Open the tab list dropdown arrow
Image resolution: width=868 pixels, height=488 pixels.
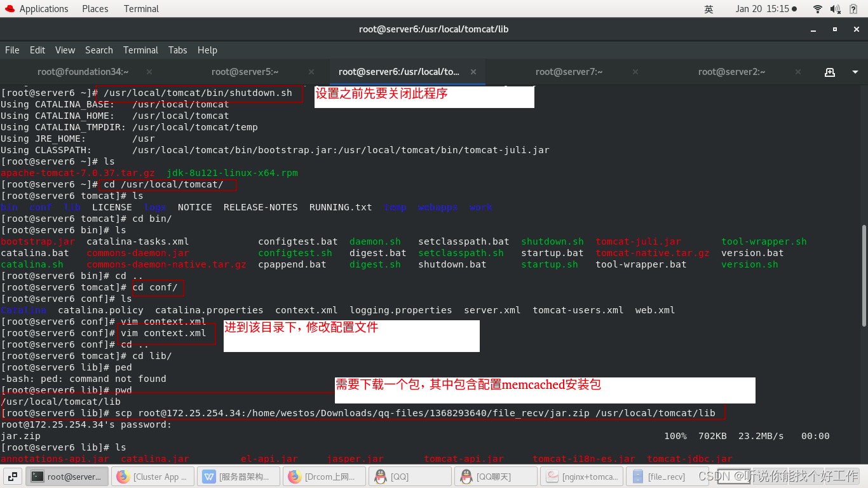click(855, 72)
